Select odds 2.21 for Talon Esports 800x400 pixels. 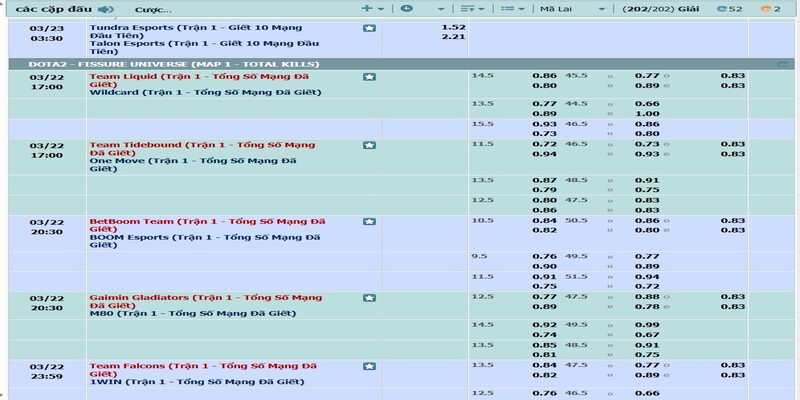point(453,38)
